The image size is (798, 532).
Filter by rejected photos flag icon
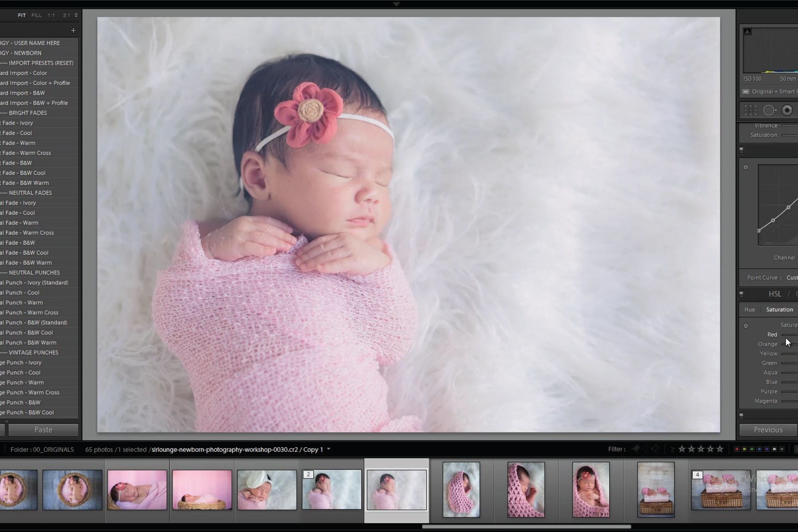[655, 449]
